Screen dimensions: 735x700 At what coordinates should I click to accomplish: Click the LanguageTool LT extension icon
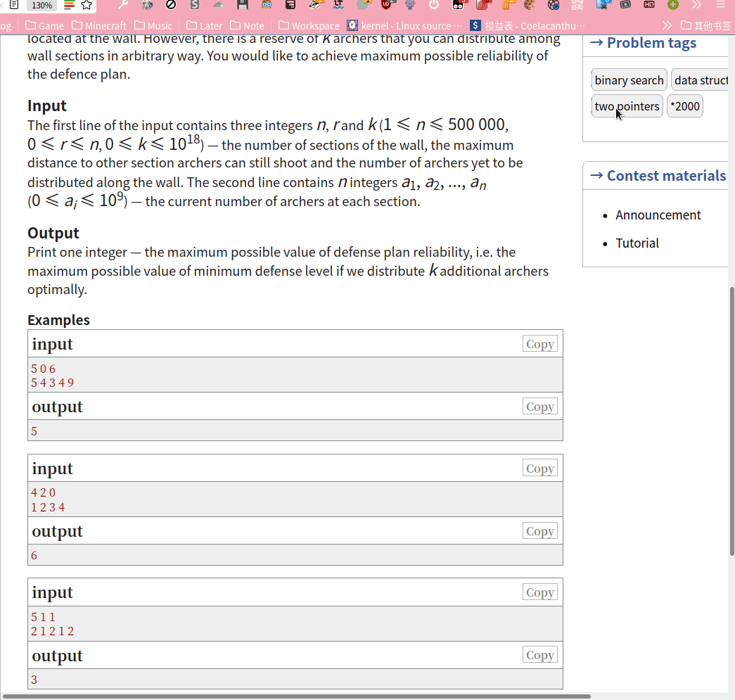[x=338, y=5]
